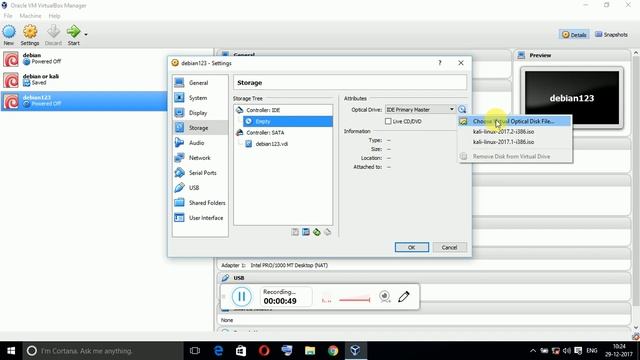Select the debian virtual machine

pyautogui.click(x=84, y=59)
